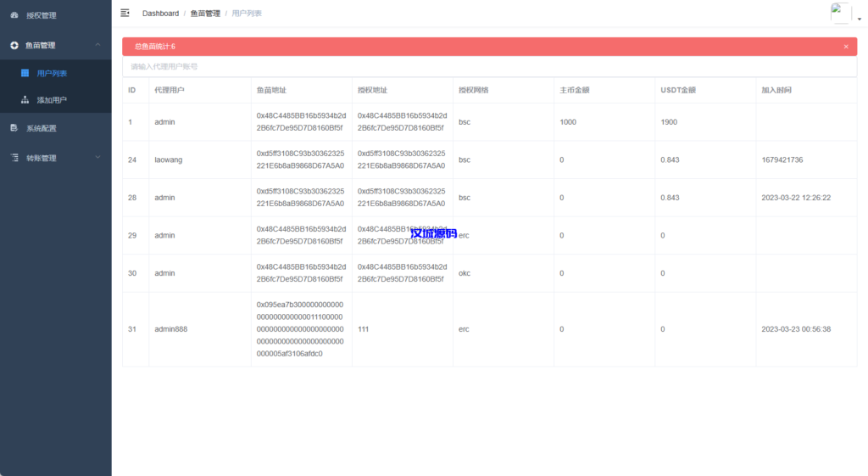
Task: Click the authorization address in row ID 30
Action: click(403, 273)
